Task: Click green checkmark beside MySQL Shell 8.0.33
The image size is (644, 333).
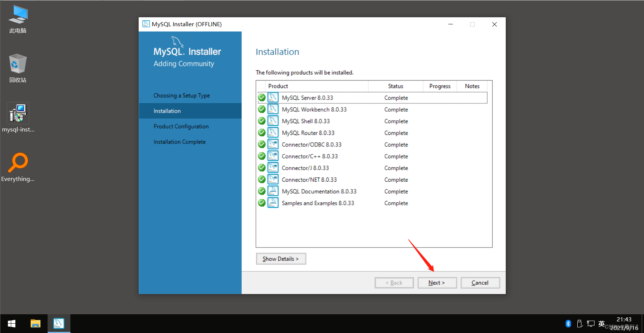Action: tap(262, 121)
